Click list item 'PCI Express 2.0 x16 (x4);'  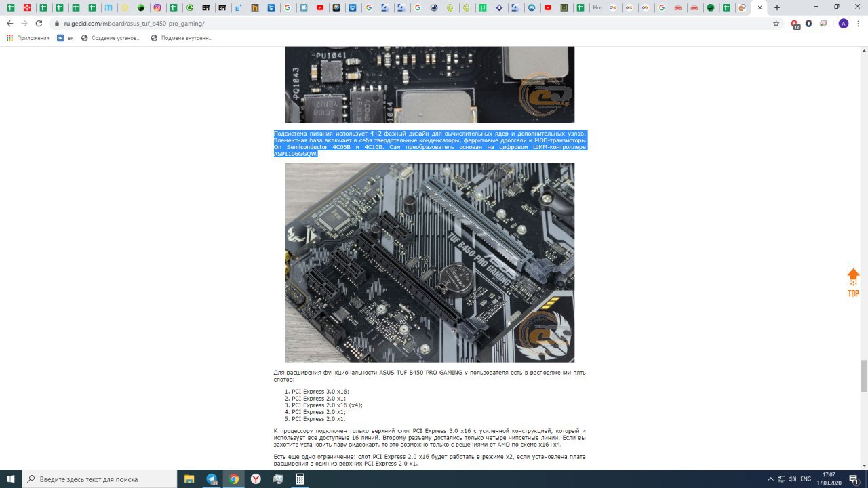pos(328,405)
